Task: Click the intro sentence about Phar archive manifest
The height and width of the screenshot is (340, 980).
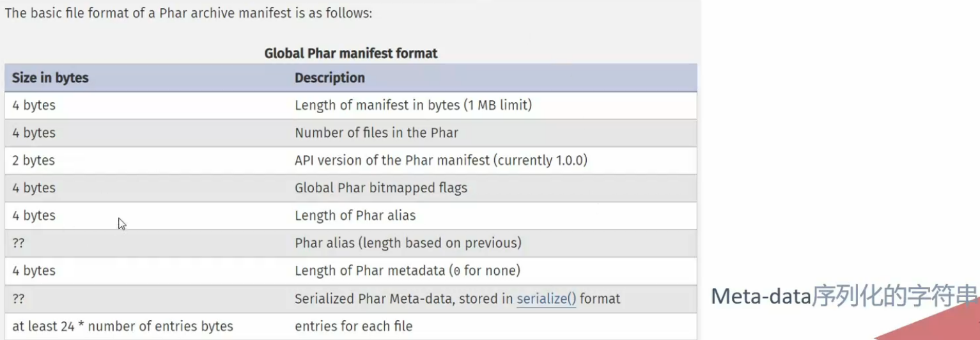Action: [x=188, y=12]
